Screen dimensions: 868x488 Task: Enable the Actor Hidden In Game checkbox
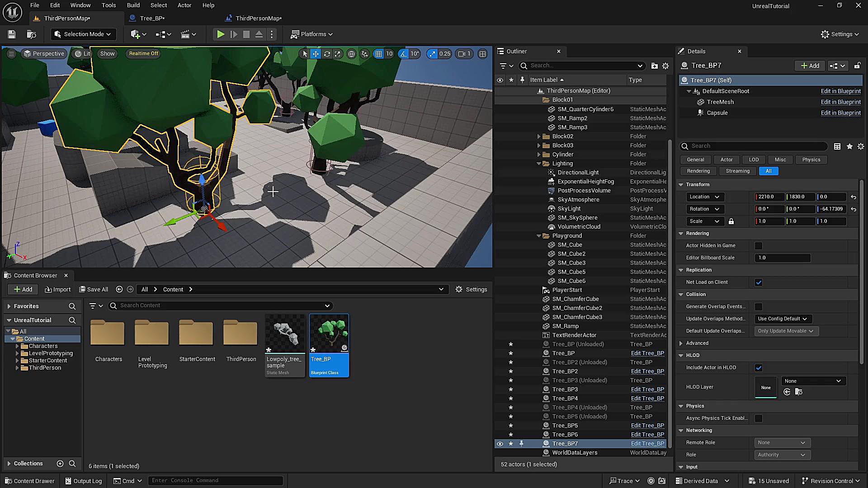pos(759,246)
